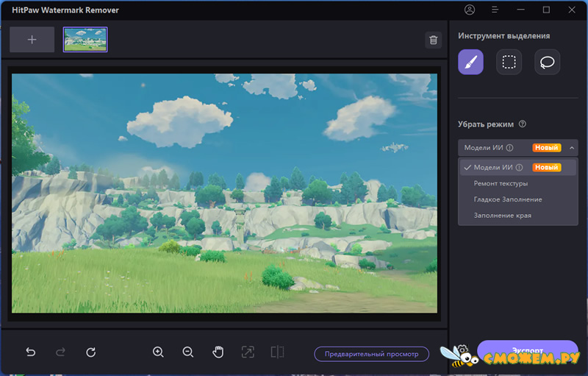Select the lasso selection tool

click(x=547, y=62)
